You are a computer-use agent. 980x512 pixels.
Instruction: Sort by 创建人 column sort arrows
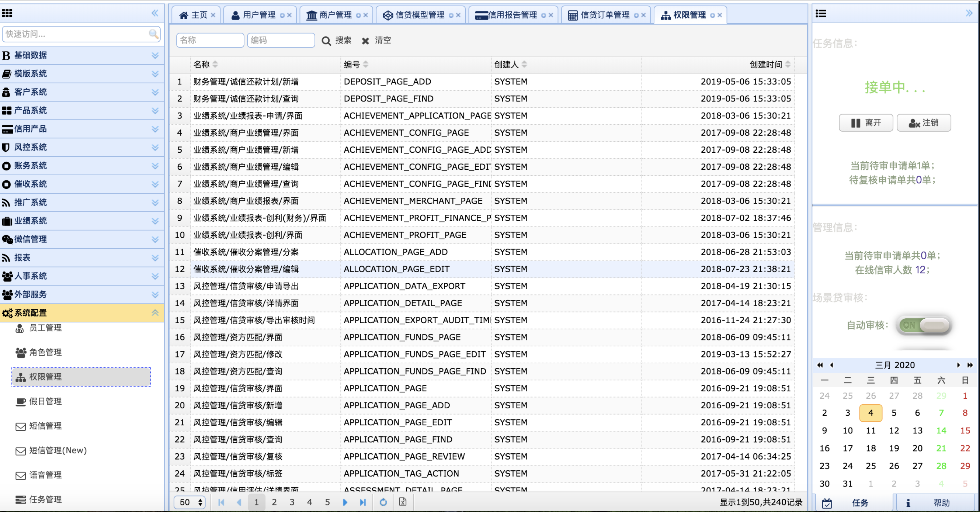point(524,64)
